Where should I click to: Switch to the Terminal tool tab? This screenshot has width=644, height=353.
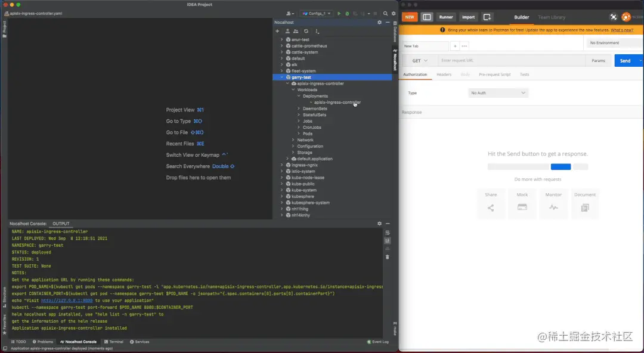(114, 342)
